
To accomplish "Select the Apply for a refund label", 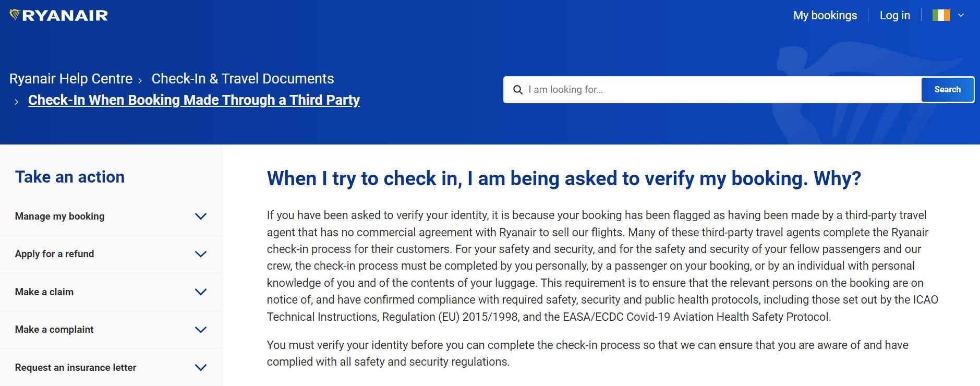I will coord(54,254).
